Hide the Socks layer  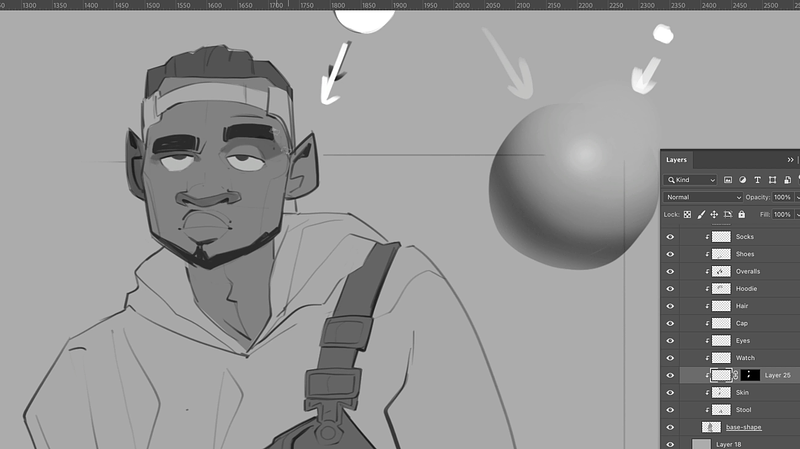670,237
